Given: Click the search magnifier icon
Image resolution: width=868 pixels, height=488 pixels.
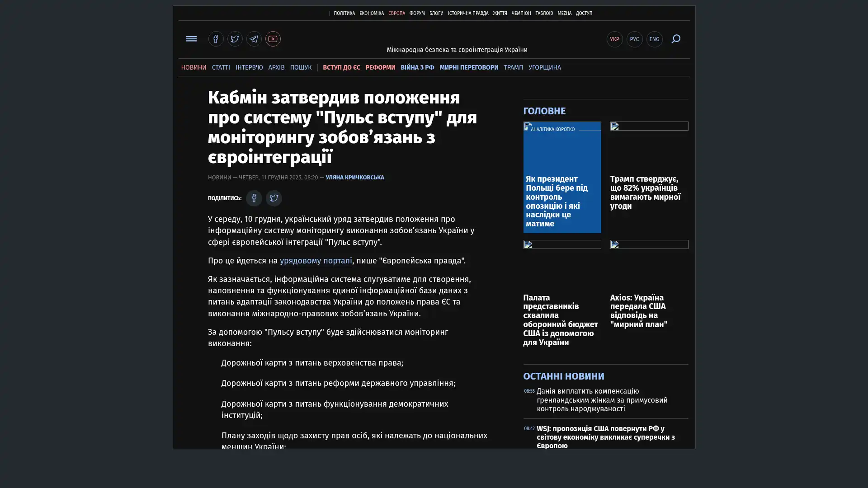Looking at the screenshot, I should tap(675, 39).
